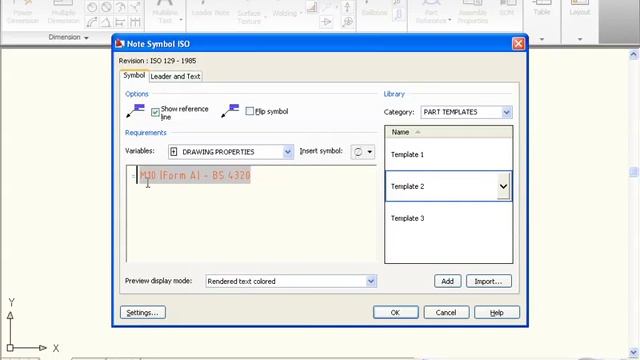The height and width of the screenshot is (360, 640).
Task: Click Multiple Dimension in the background ribbon
Action: 63,12
